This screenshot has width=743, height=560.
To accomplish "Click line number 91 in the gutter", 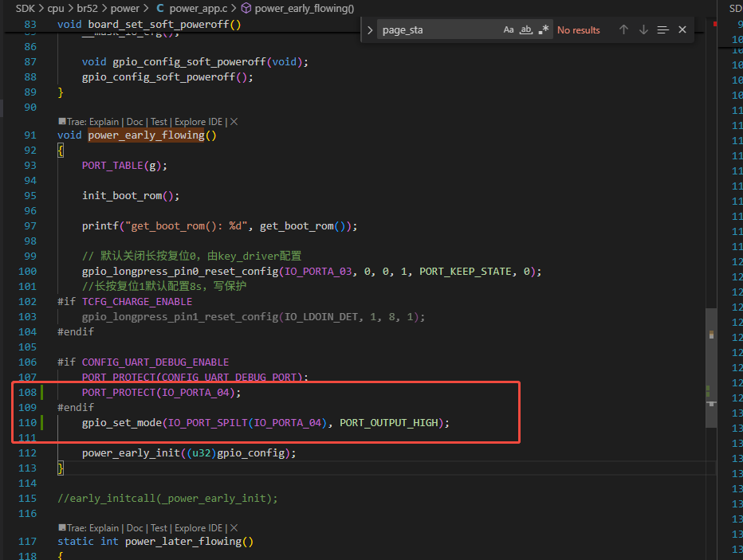I will [x=30, y=135].
